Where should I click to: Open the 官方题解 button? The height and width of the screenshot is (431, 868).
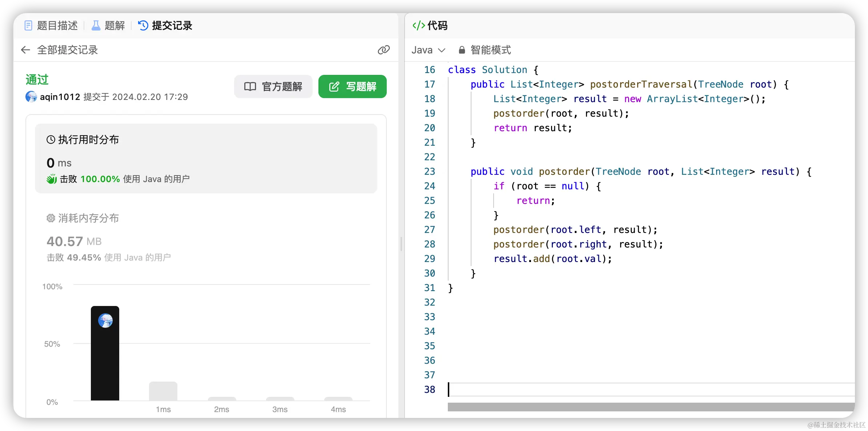coord(273,86)
